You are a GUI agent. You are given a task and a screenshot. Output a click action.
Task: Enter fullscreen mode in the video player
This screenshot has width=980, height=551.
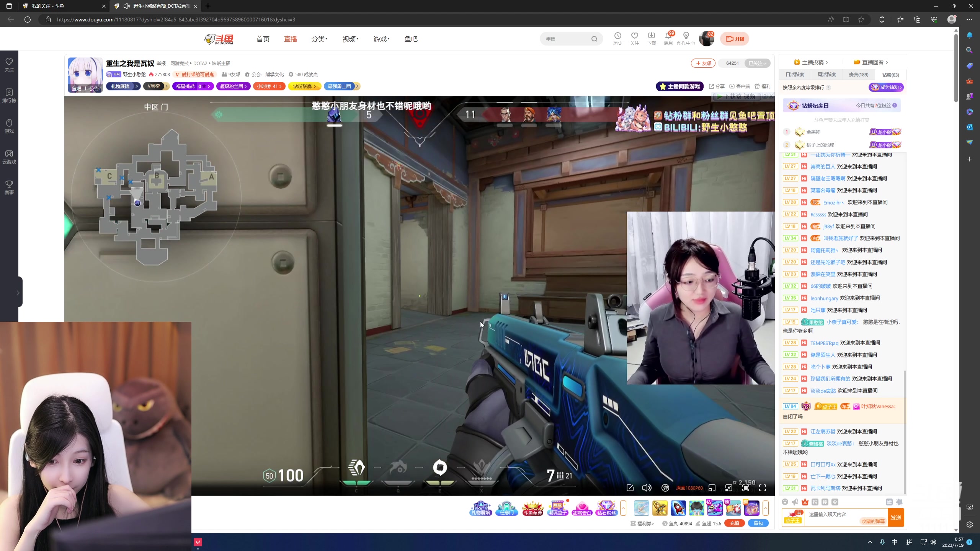pos(763,487)
